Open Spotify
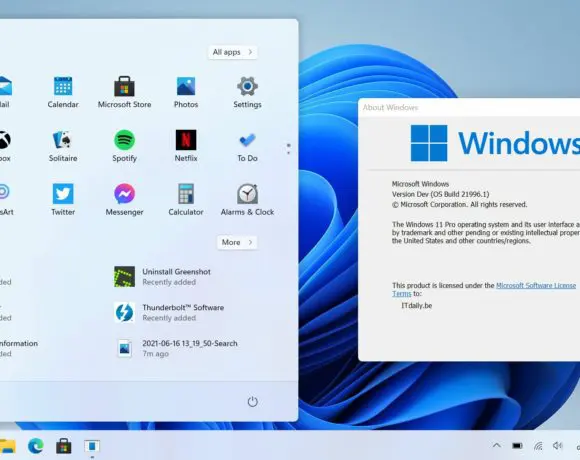 124,146
